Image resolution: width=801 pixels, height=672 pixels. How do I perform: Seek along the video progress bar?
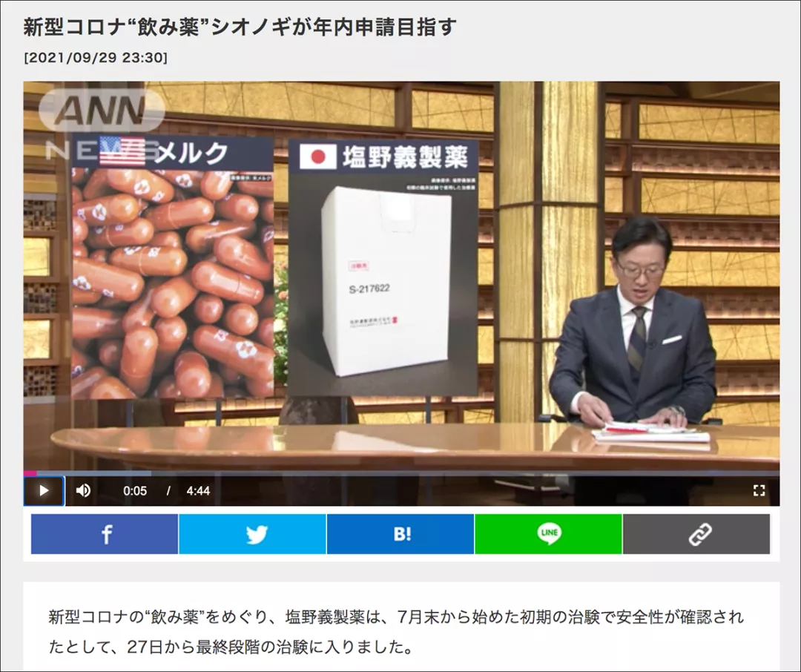(x=401, y=474)
